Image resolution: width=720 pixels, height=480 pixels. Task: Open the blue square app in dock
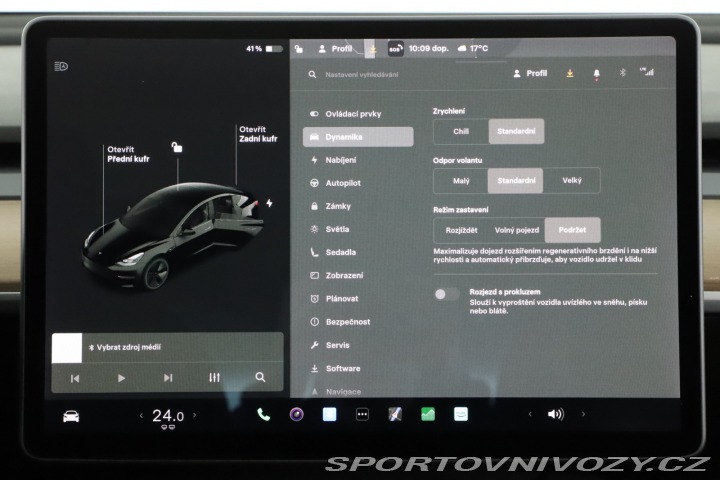pos(330,414)
